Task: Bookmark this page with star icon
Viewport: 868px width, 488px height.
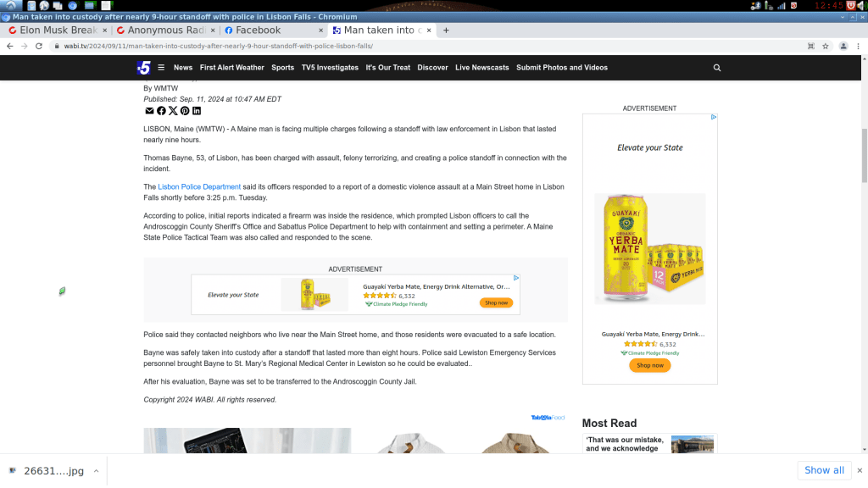Action: (826, 46)
